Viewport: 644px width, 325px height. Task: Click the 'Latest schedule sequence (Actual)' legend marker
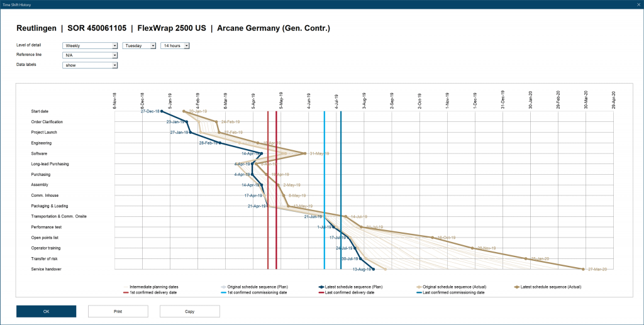pos(518,287)
